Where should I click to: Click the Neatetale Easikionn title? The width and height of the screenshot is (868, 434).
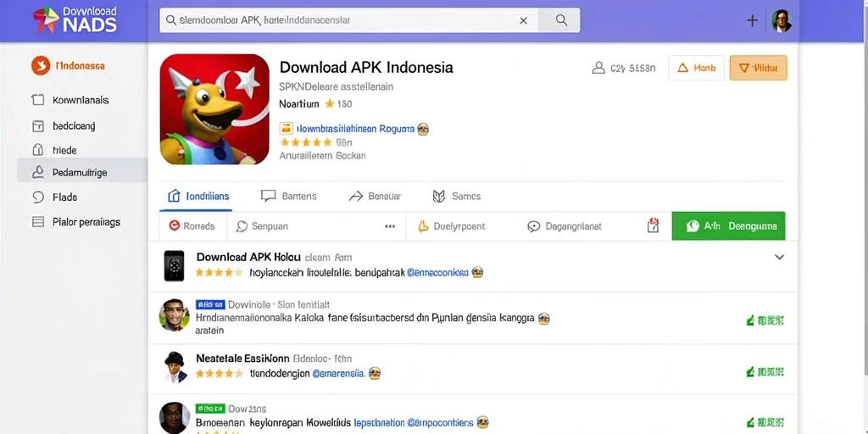[242, 359]
